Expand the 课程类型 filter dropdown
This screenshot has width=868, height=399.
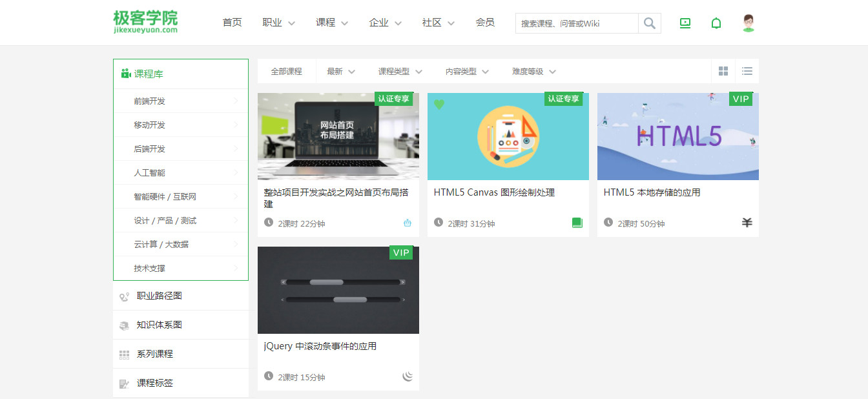[x=400, y=72]
